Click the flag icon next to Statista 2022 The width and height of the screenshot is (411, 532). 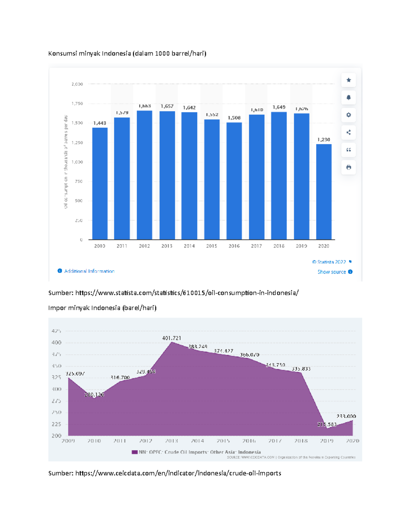click(x=350, y=262)
